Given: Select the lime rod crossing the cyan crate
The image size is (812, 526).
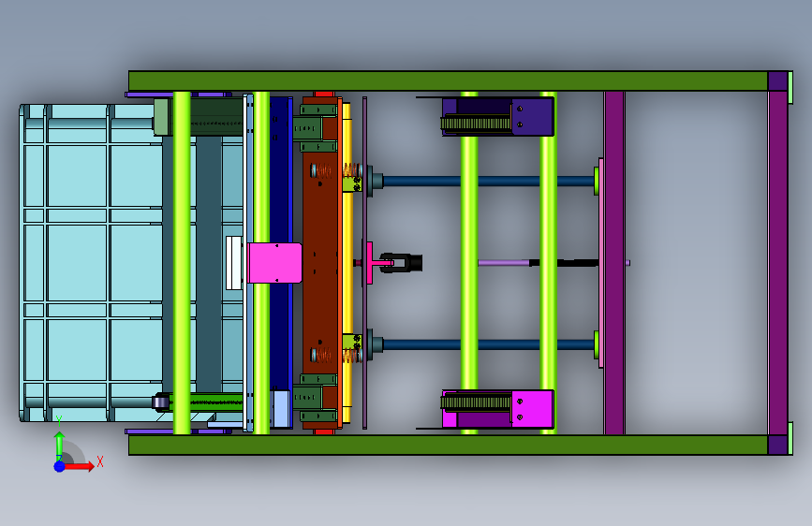Looking at the screenshot, I should click(182, 263).
